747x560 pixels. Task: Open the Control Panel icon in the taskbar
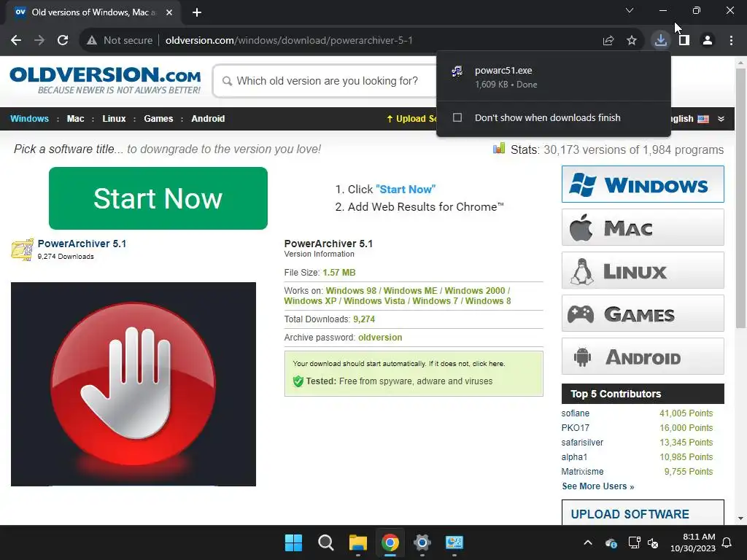tap(454, 542)
